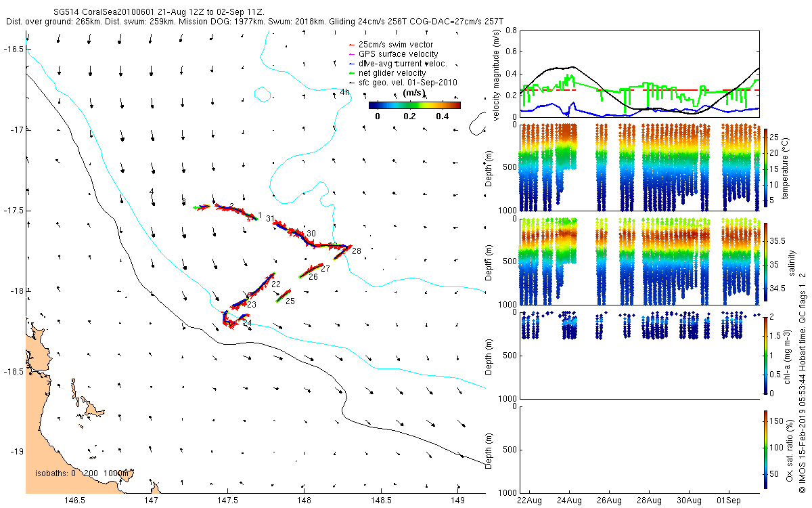Click the temperature colorbar
This screenshot has width=812, height=508.
tap(765, 167)
